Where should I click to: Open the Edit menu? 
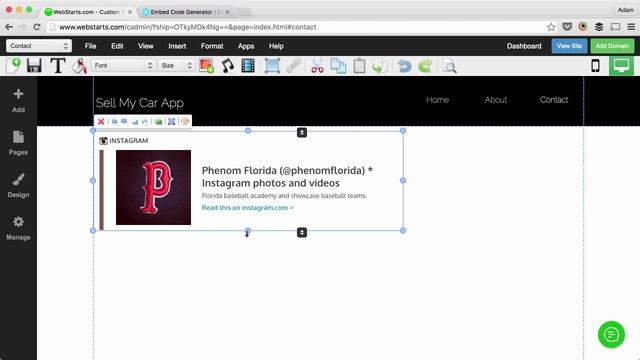pos(117,46)
